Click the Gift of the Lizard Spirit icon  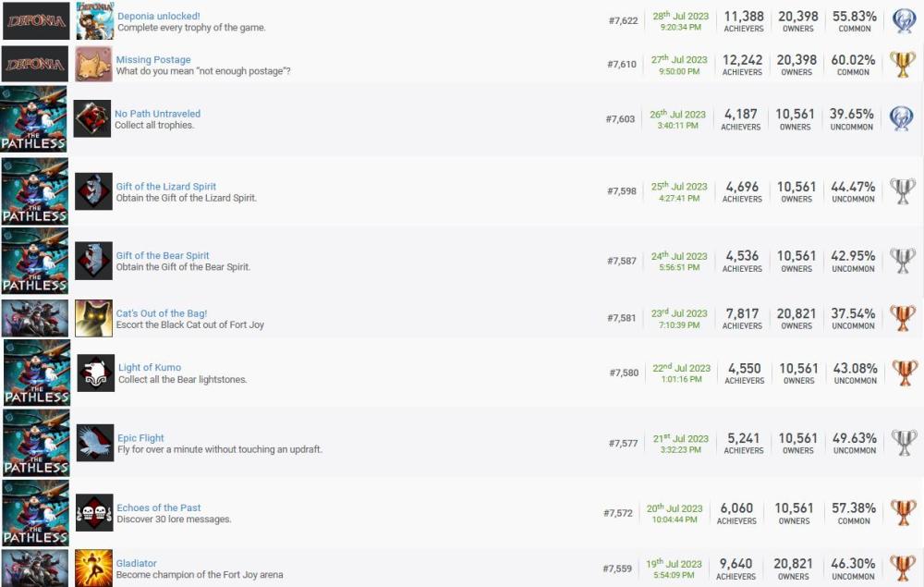click(93, 191)
